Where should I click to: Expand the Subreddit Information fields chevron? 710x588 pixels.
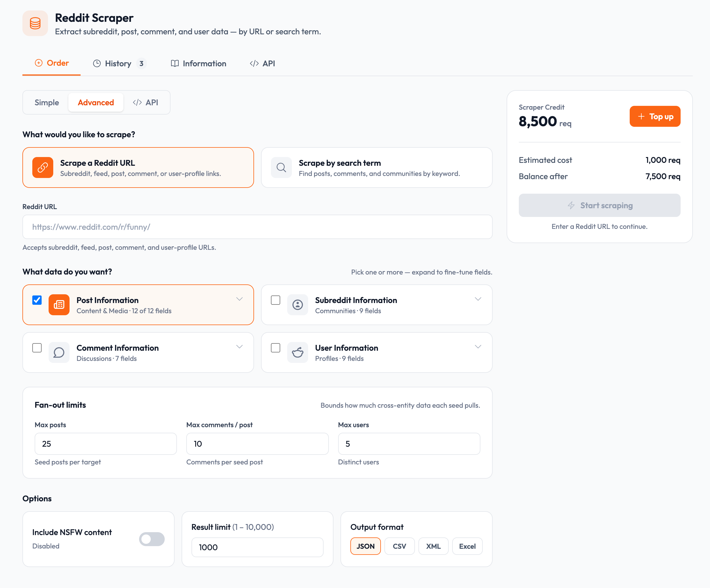(x=478, y=299)
